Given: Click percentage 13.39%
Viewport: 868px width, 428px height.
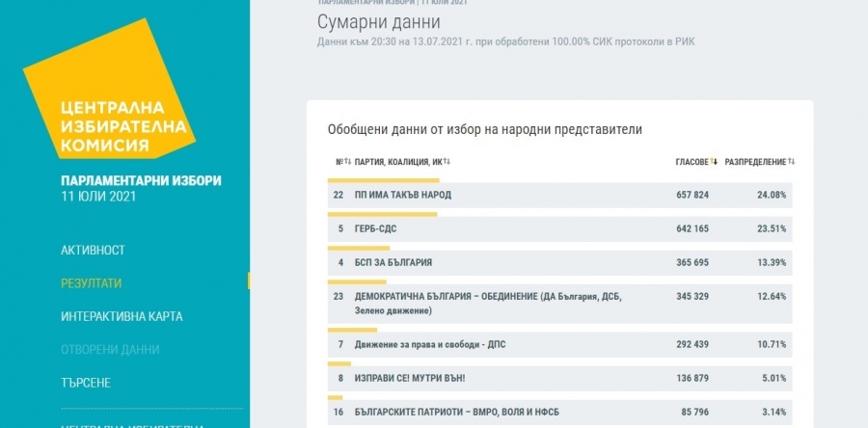Looking at the screenshot, I should (x=772, y=262).
